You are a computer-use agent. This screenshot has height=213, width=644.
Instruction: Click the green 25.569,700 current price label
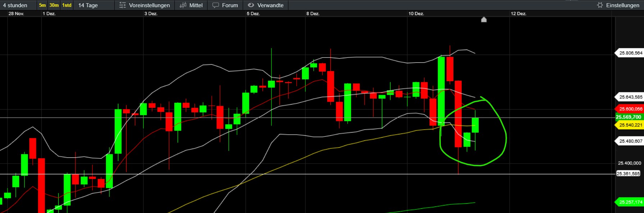(x=629, y=117)
